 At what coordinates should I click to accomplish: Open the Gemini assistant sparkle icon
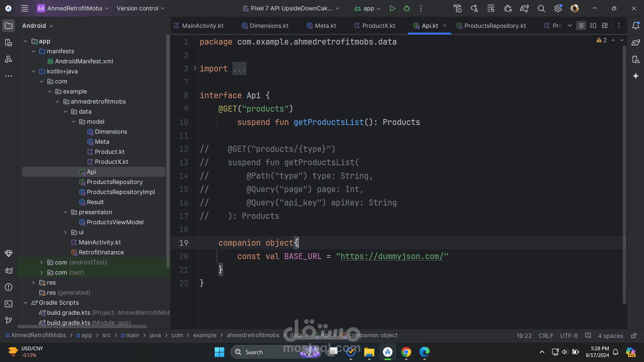pos(636,76)
